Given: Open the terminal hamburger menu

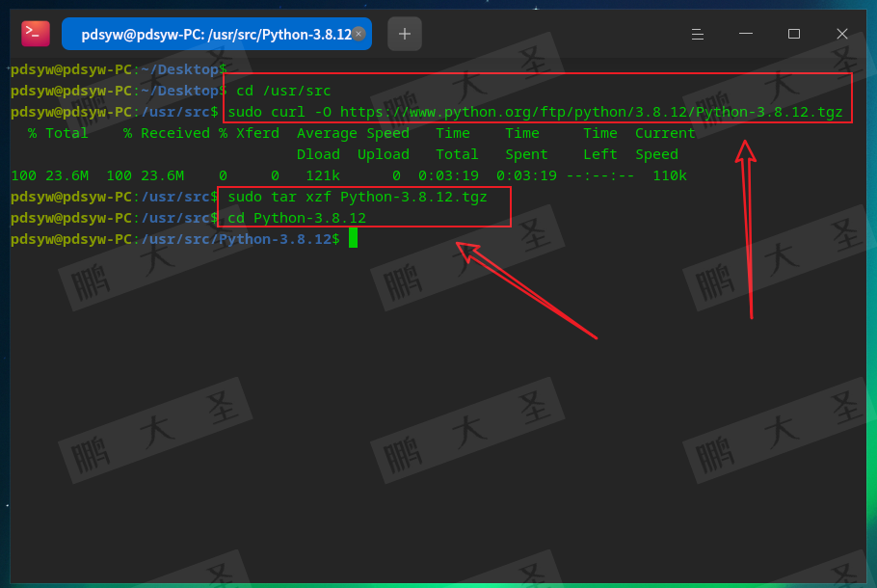Looking at the screenshot, I should pos(697,33).
